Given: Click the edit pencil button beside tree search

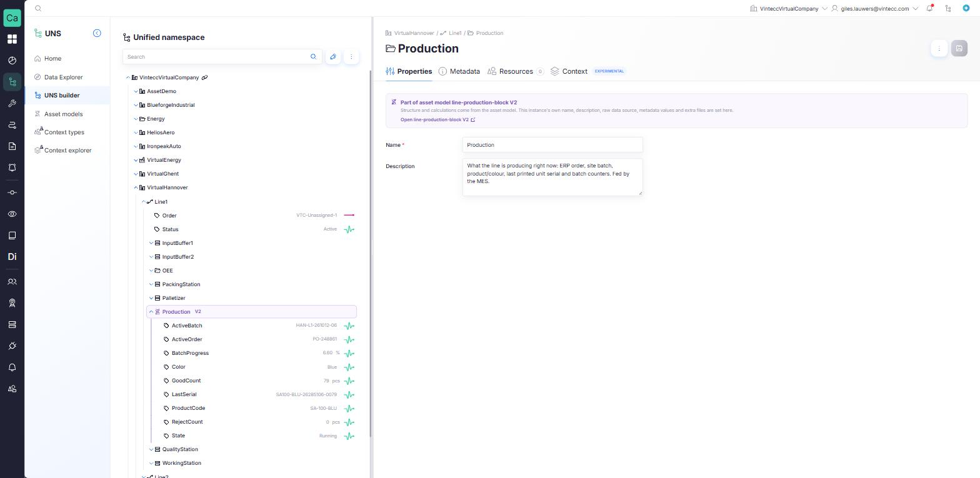Looking at the screenshot, I should (333, 57).
